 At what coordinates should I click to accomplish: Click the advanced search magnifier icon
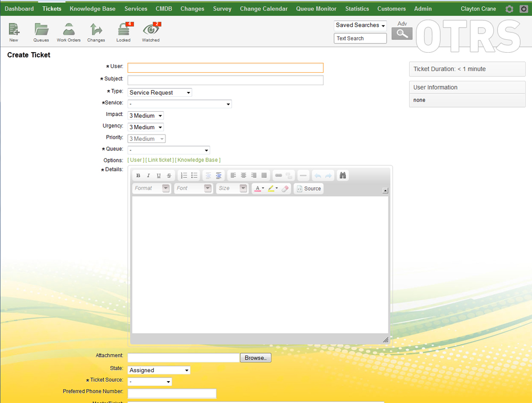(x=402, y=33)
